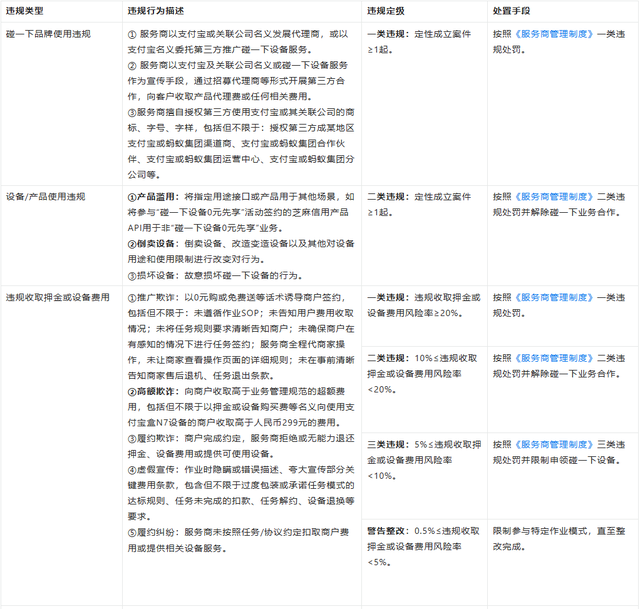Open 服务商管理制度 link in 碰一下品牌使用违规 row
640x609 pixels.
click(554, 34)
